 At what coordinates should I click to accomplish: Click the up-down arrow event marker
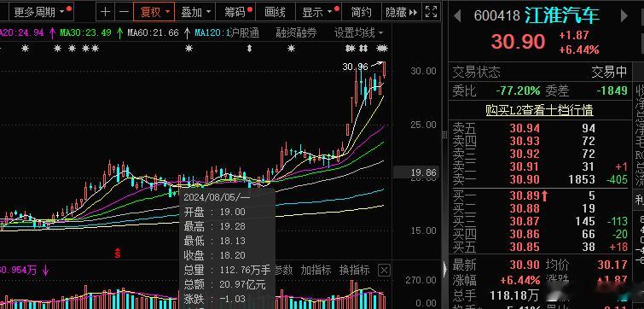coord(249,49)
